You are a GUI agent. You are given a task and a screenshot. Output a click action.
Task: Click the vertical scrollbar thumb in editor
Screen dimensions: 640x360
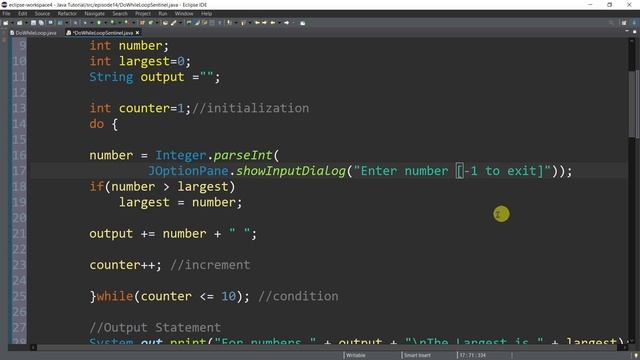(632, 104)
